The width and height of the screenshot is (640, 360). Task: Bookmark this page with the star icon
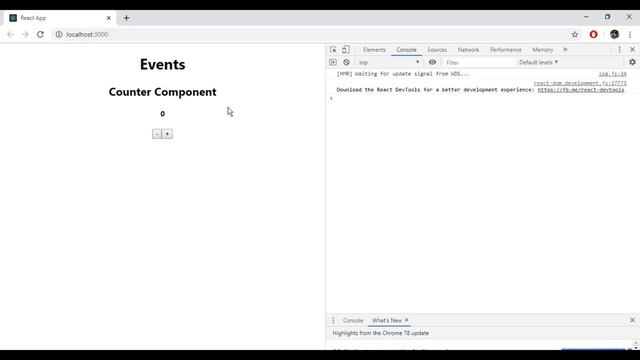[575, 35]
